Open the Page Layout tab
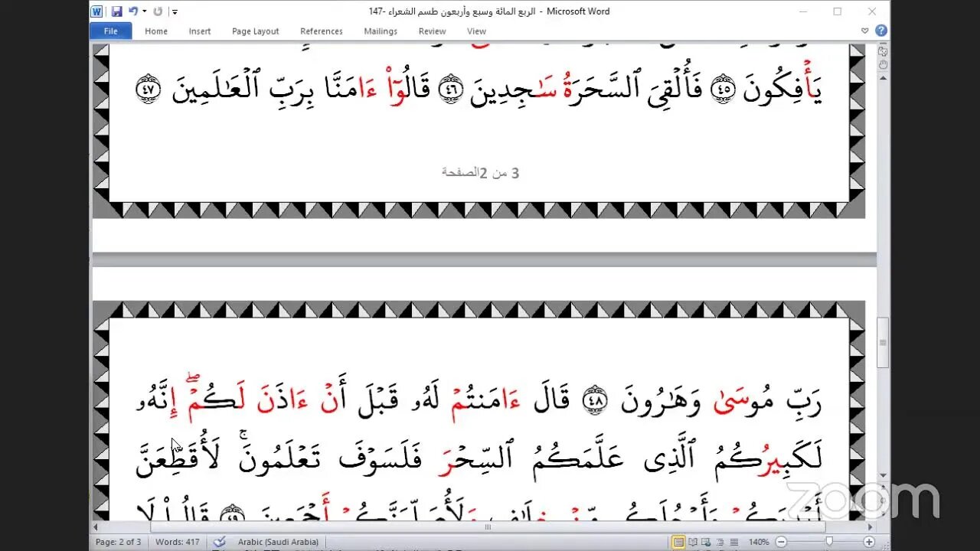980x551 pixels. (256, 31)
